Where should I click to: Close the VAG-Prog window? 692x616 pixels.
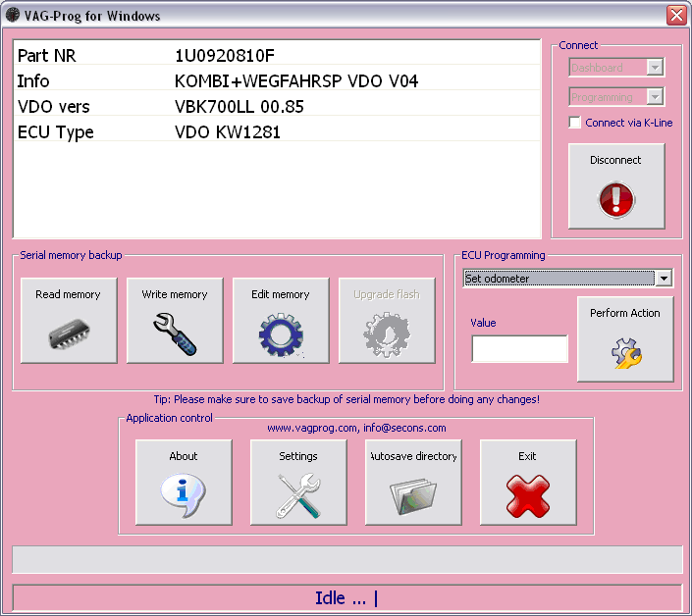676,15
